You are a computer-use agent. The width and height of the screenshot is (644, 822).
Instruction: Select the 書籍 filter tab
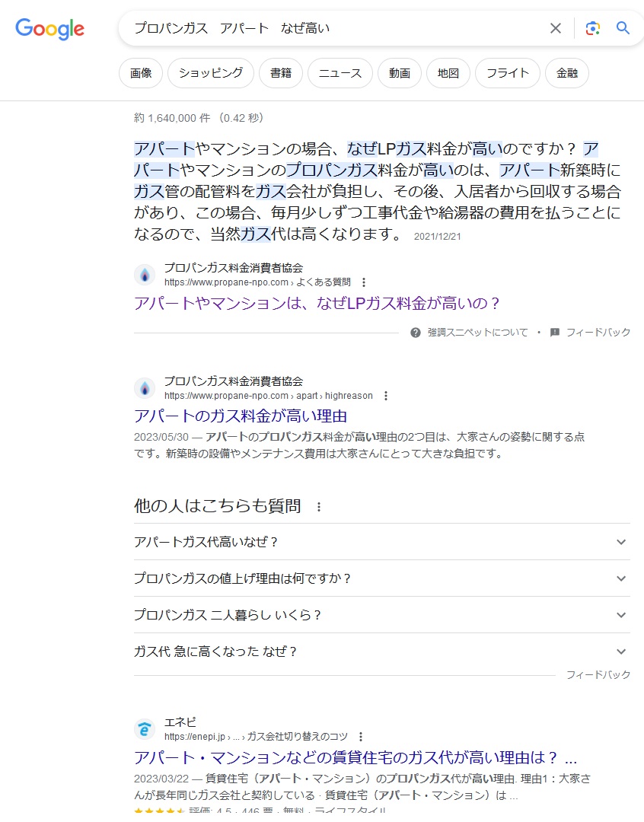click(281, 73)
